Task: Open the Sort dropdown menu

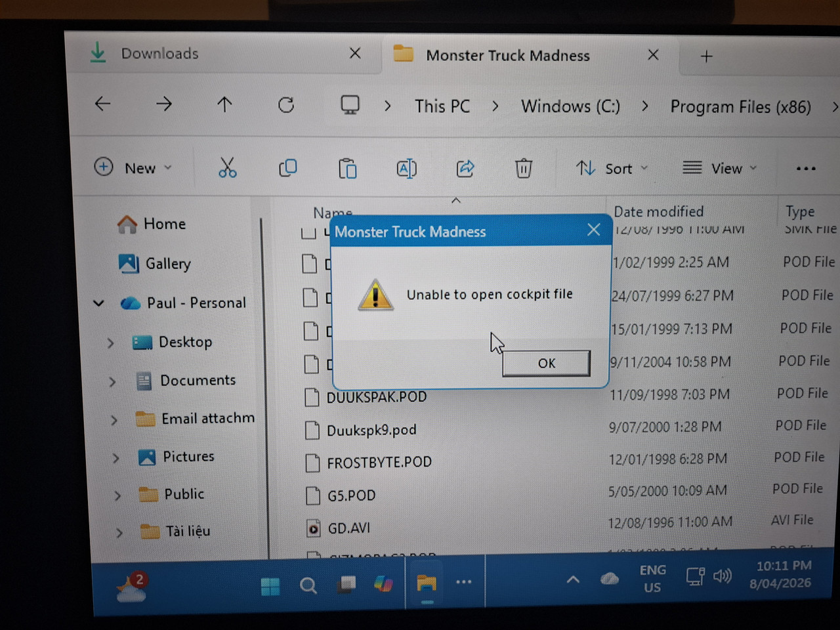Action: tap(612, 169)
